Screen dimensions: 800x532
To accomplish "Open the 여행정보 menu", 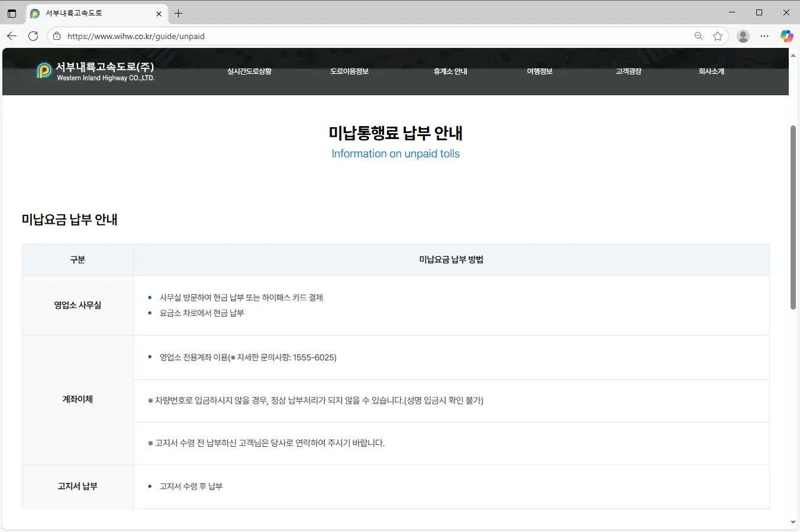I will [539, 71].
